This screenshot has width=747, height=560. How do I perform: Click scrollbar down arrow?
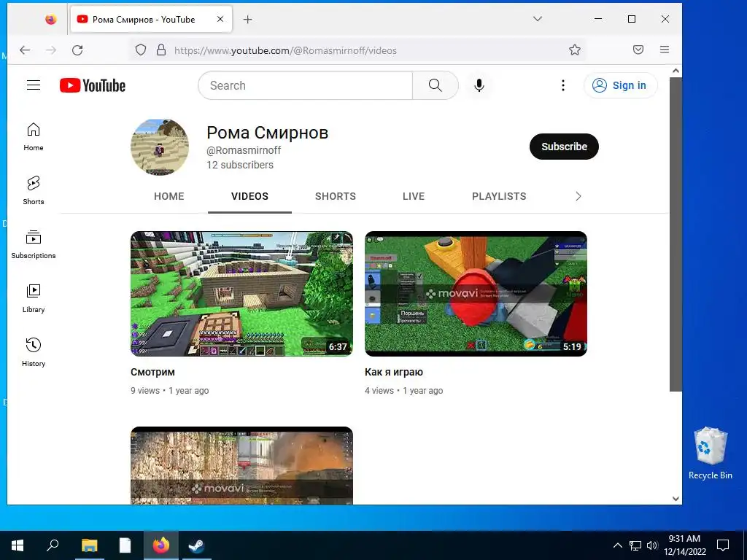click(676, 499)
